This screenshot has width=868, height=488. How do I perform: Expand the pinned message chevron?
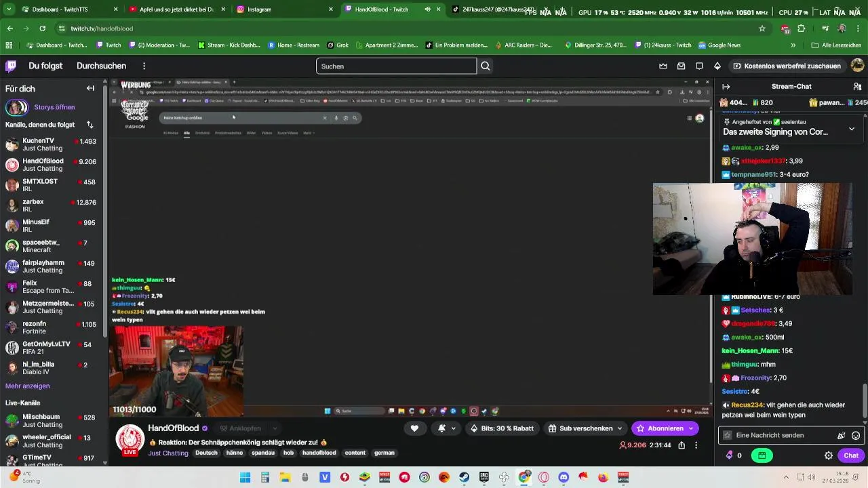[852, 128]
